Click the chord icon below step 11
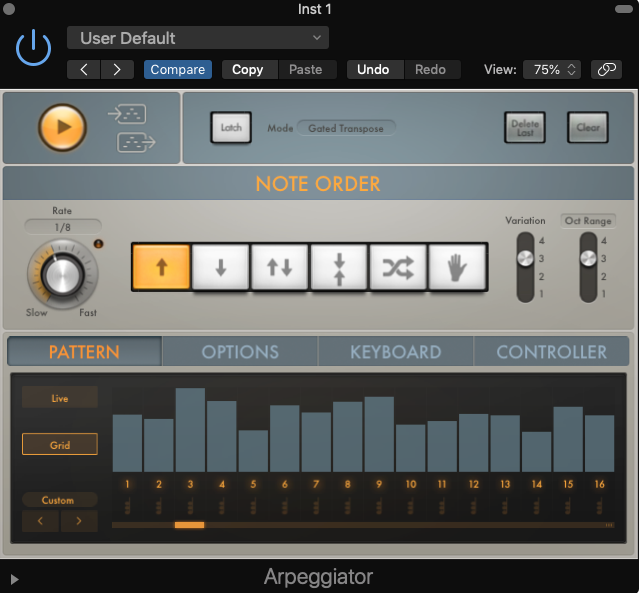 click(442, 506)
